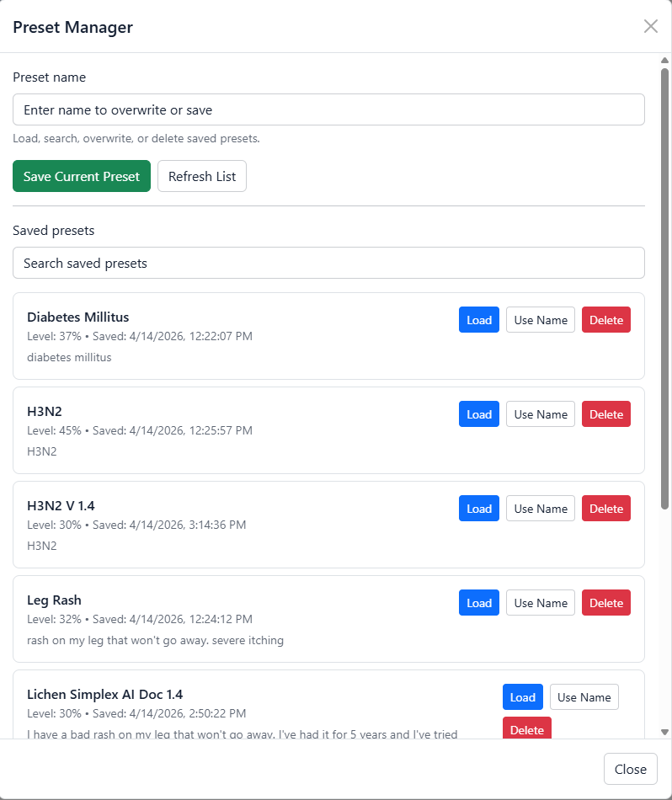Click the search saved presets field
The width and height of the screenshot is (672, 800).
point(328,263)
